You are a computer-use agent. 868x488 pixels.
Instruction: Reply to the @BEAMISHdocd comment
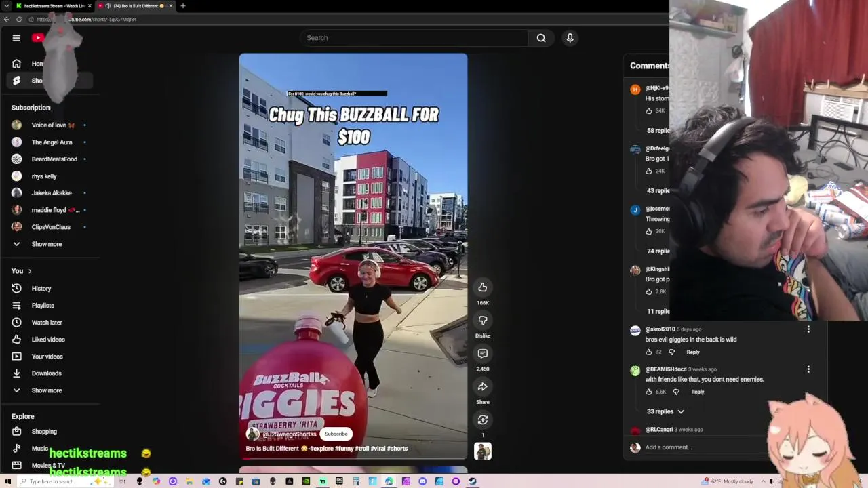tap(697, 392)
